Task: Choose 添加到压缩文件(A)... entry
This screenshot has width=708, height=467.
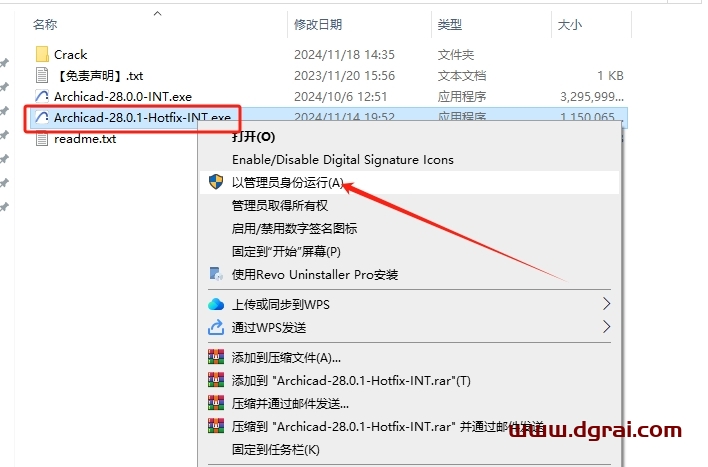Action: click(286, 357)
